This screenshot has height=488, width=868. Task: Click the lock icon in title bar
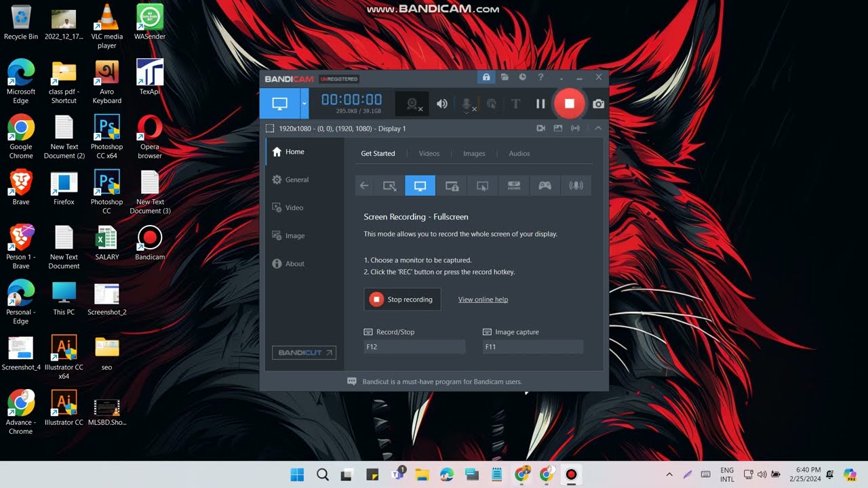coord(486,77)
